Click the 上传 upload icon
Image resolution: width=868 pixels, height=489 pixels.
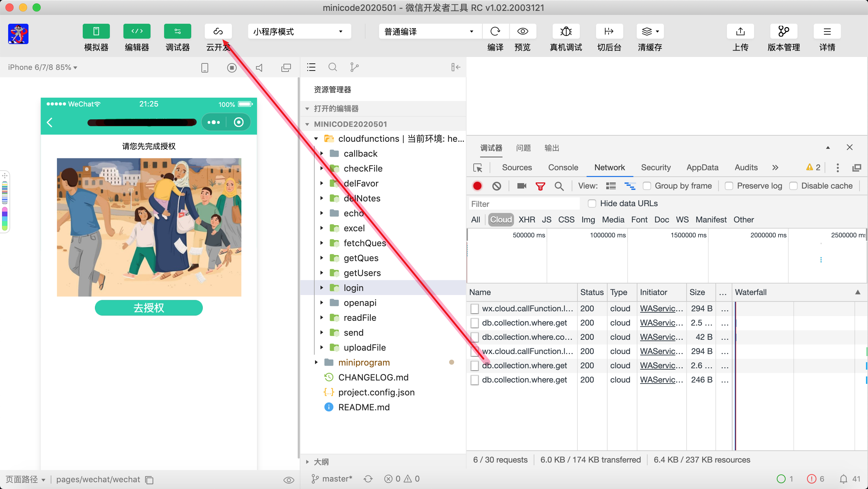[740, 32]
